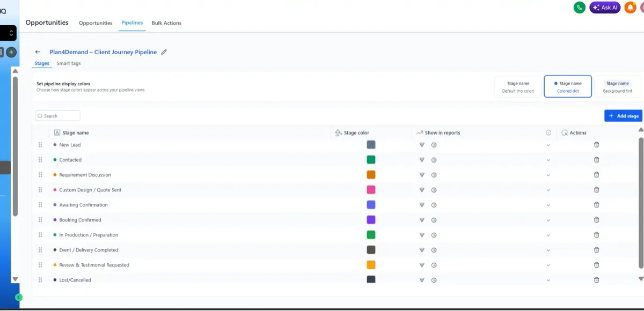This screenshot has height=311, width=644.
Task: Toggle pie chart visibility for New Lead
Action: tap(434, 145)
